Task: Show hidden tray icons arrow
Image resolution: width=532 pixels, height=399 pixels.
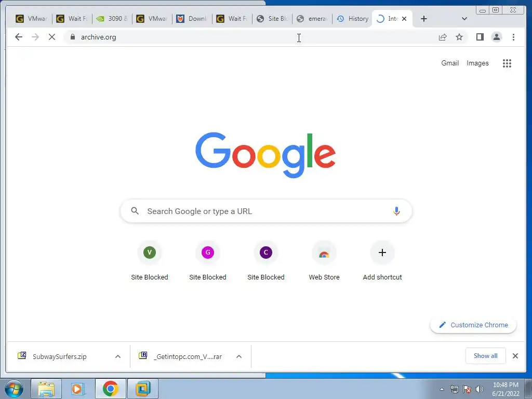Action: point(442,389)
